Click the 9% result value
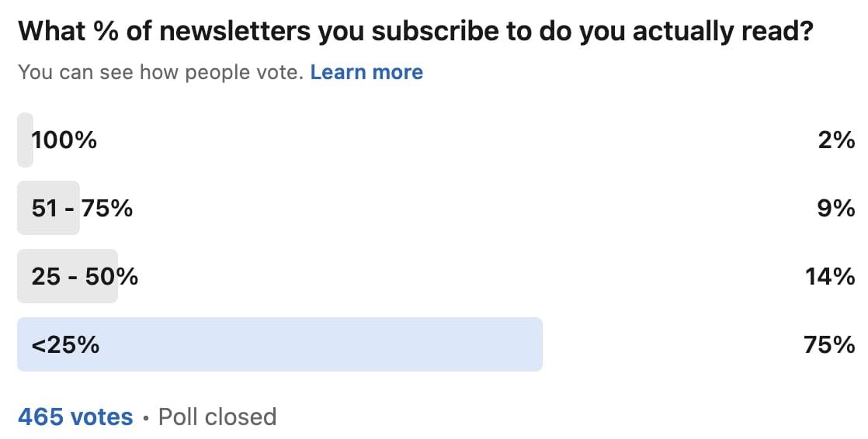The image size is (868, 439). [x=835, y=208]
